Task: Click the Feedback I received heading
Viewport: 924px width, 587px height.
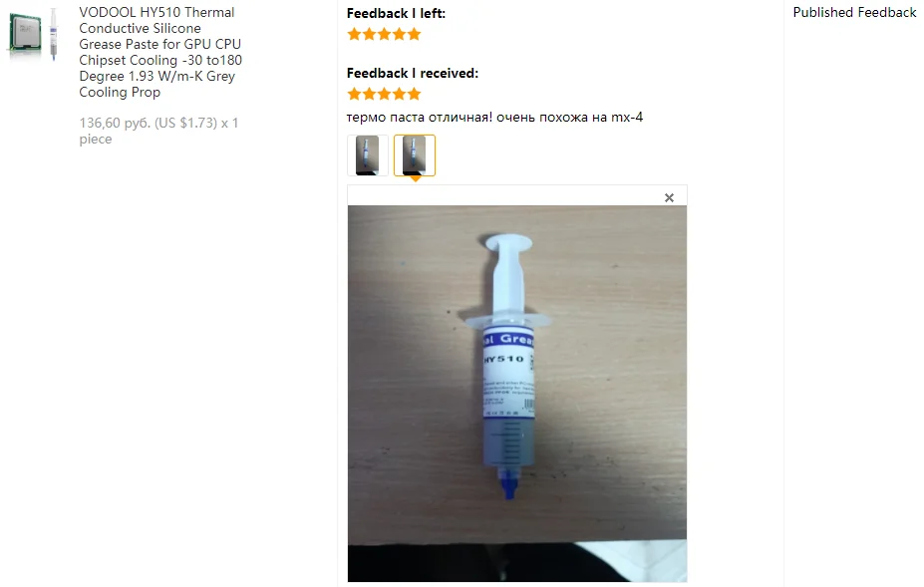Action: tap(413, 73)
